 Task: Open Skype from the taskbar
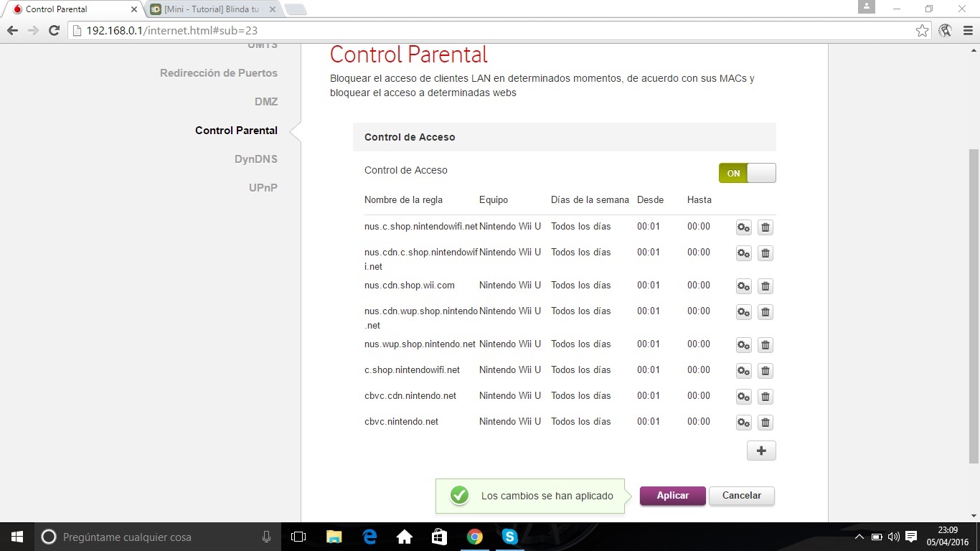[x=510, y=537]
